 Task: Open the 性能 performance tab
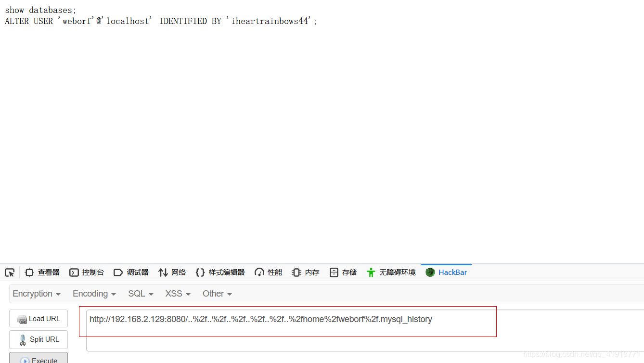pos(269,272)
